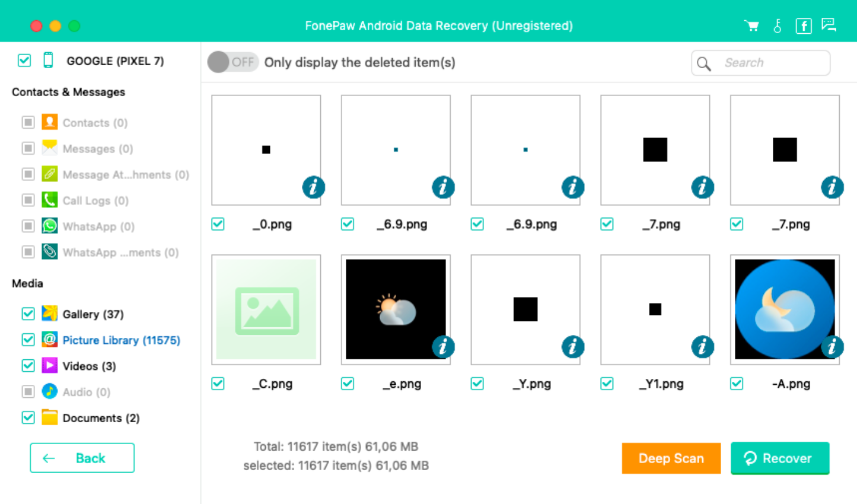Click the search magnifier icon
Viewport: 857px width, 504px height.
tap(704, 63)
